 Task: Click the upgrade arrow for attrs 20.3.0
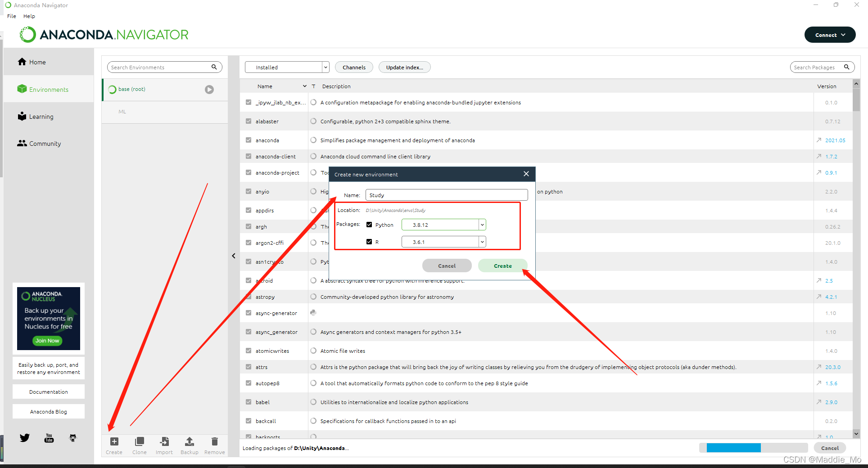pos(819,367)
